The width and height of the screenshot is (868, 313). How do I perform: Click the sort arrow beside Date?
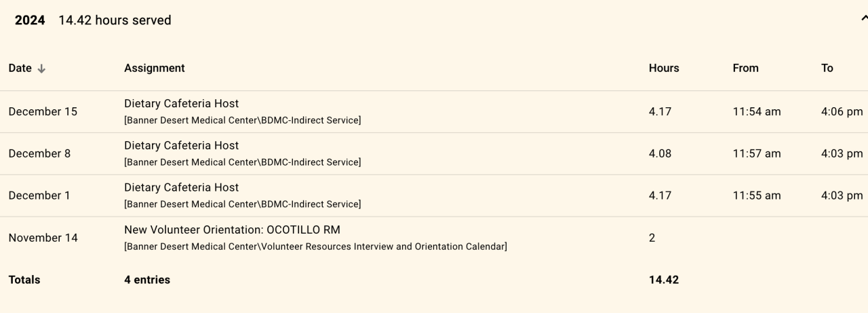click(41, 69)
